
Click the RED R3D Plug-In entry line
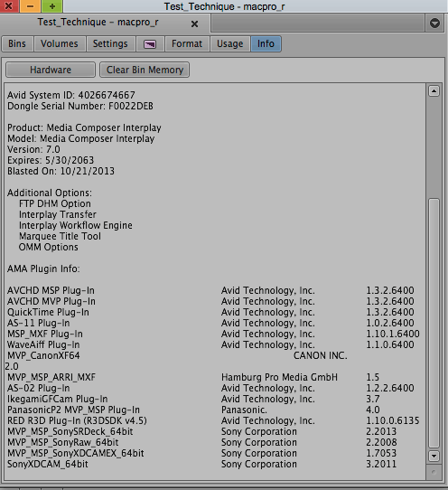[213, 420]
